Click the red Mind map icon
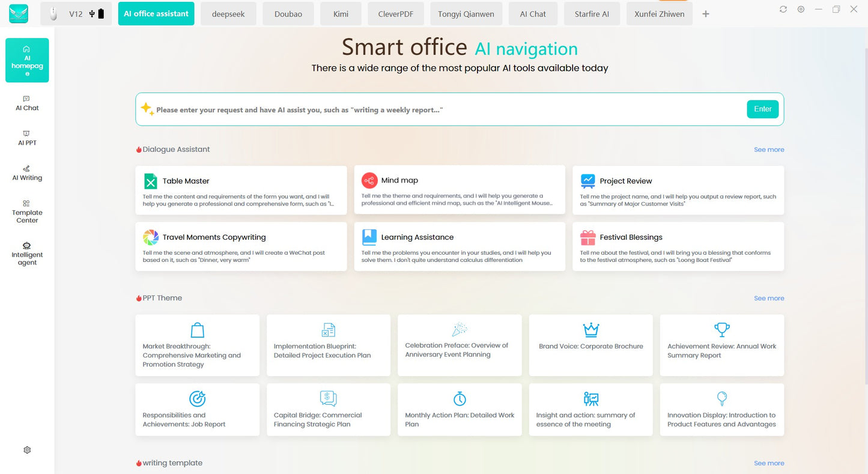The image size is (868, 474). (x=369, y=180)
